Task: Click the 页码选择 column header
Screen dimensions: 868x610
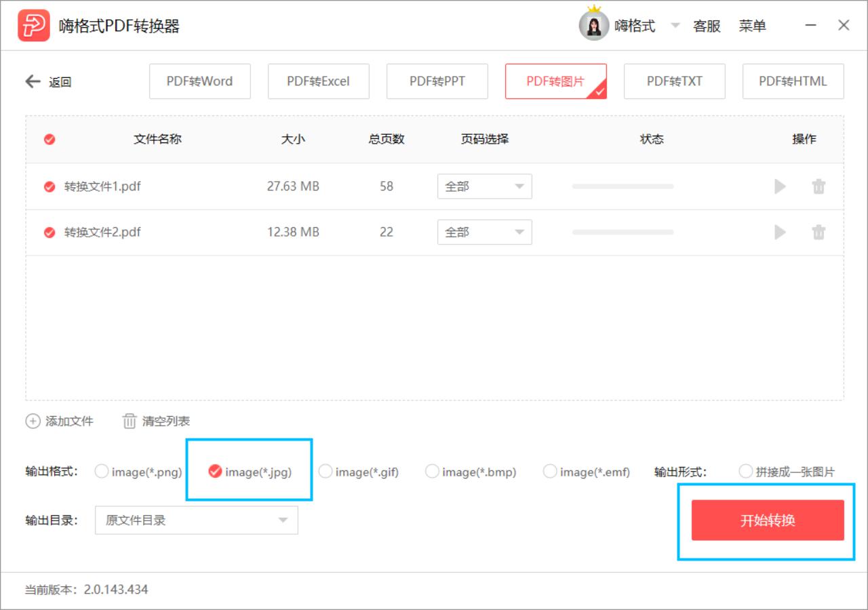Action: click(x=485, y=139)
